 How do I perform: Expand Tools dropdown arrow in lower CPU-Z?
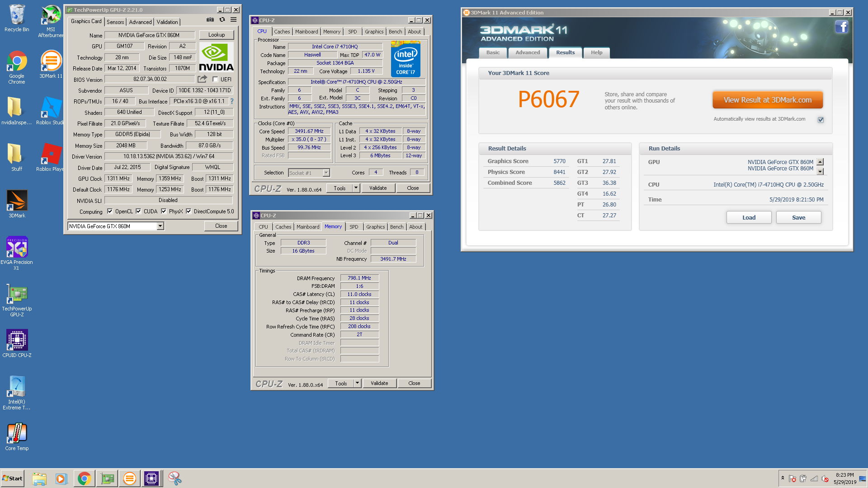pos(357,383)
